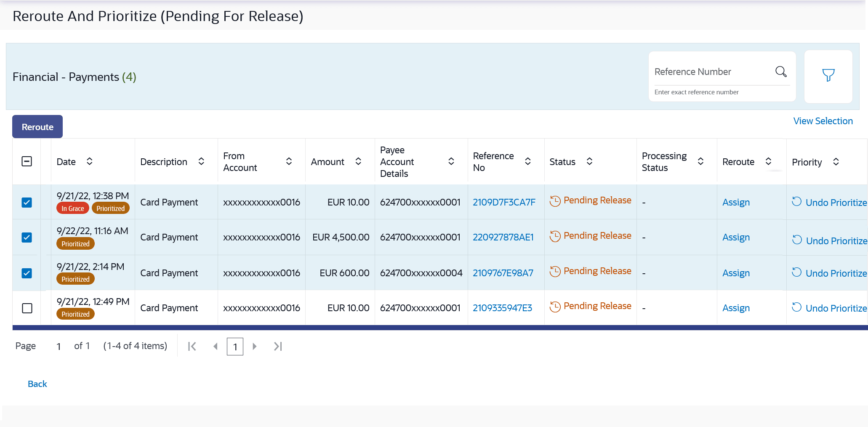Image resolution: width=868 pixels, height=427 pixels.
Task: Open reference 2109D7F3CA7F
Action: coord(504,203)
